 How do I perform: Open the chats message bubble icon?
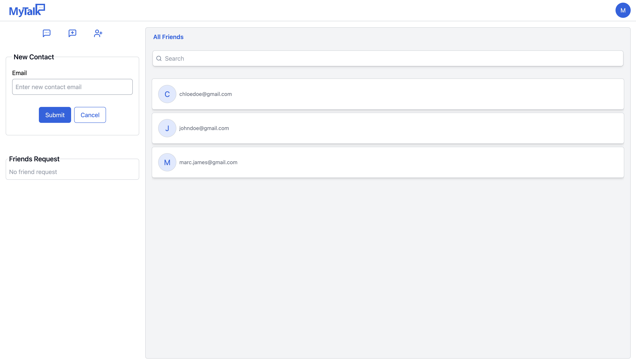point(46,33)
